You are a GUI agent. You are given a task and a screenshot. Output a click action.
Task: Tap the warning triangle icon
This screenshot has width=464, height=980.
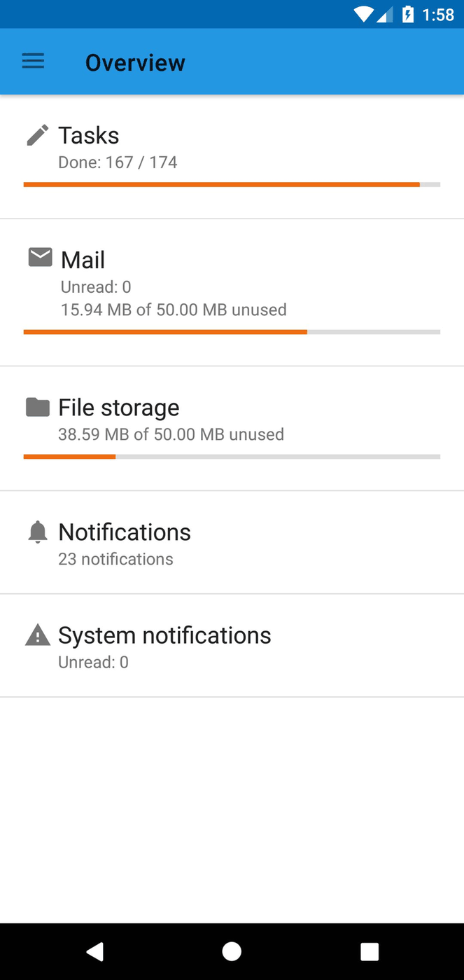(38, 635)
